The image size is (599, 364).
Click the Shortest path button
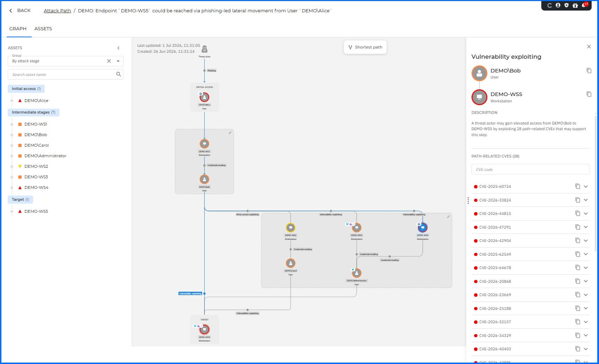[365, 47]
